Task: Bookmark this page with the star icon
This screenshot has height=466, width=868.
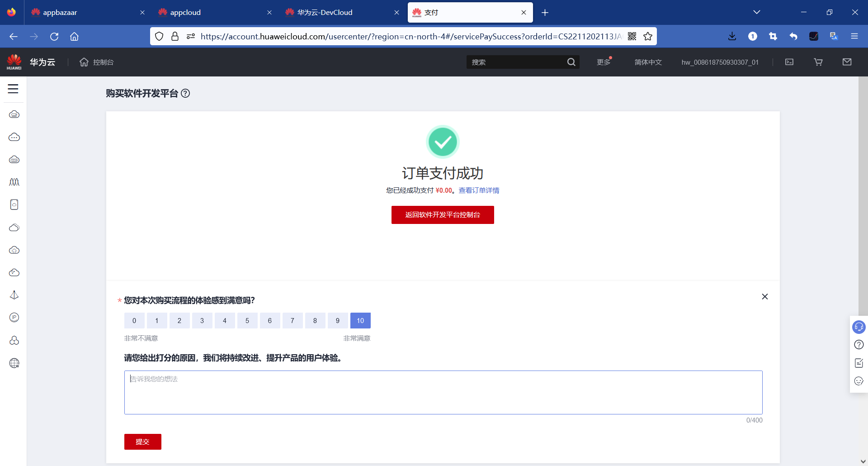Action: click(648, 36)
